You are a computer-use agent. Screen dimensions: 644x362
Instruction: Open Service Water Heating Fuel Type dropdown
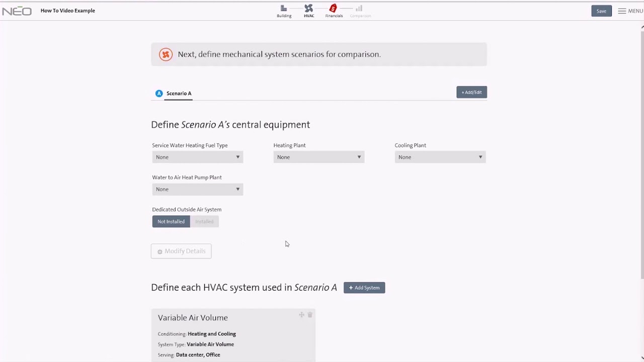click(x=198, y=157)
